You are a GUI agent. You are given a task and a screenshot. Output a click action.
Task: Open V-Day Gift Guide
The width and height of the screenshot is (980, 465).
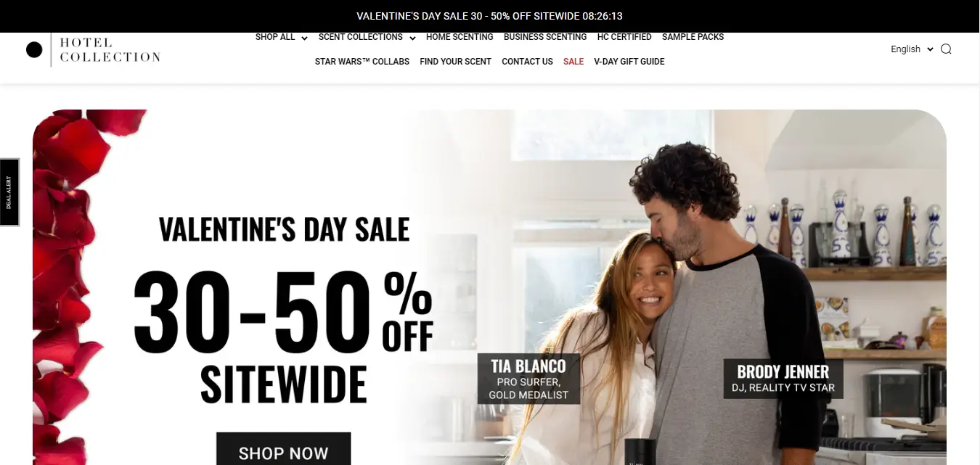[629, 62]
